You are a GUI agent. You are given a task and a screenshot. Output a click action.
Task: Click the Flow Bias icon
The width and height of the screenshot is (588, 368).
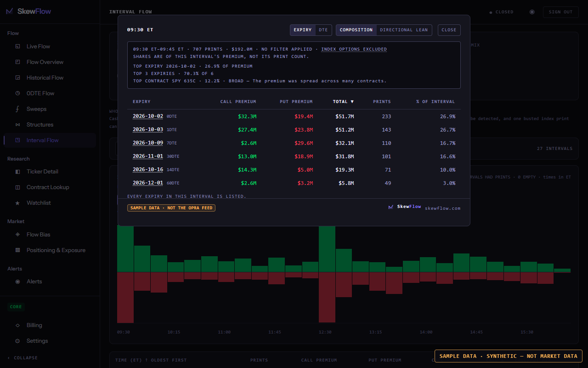[17, 235]
